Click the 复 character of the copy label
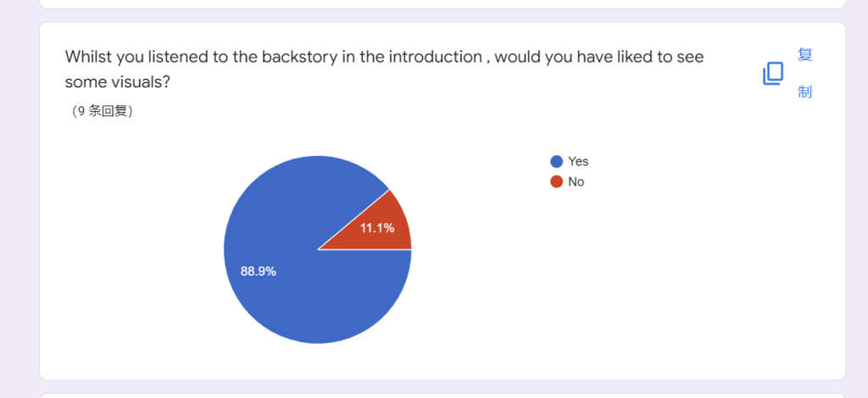This screenshot has height=398, width=868. pos(805,55)
